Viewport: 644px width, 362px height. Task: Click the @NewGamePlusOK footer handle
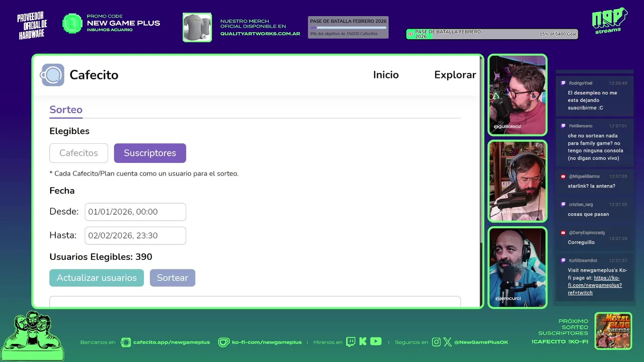[481, 342]
